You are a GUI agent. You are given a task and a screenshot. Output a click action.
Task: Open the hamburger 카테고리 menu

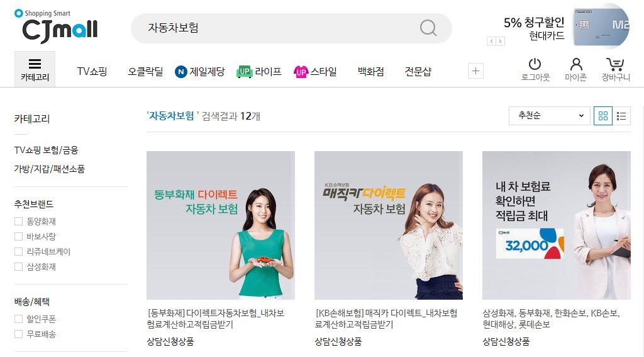(35, 69)
